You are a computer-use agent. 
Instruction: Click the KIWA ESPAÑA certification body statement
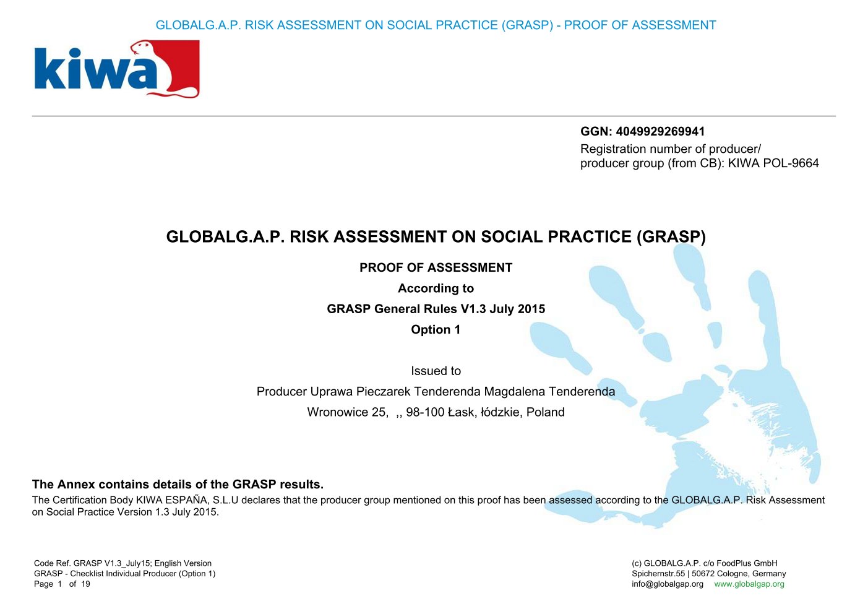428,506
